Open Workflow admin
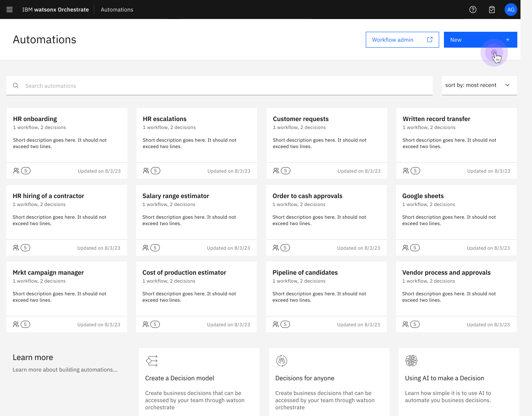The height and width of the screenshot is (416, 532). click(402, 40)
